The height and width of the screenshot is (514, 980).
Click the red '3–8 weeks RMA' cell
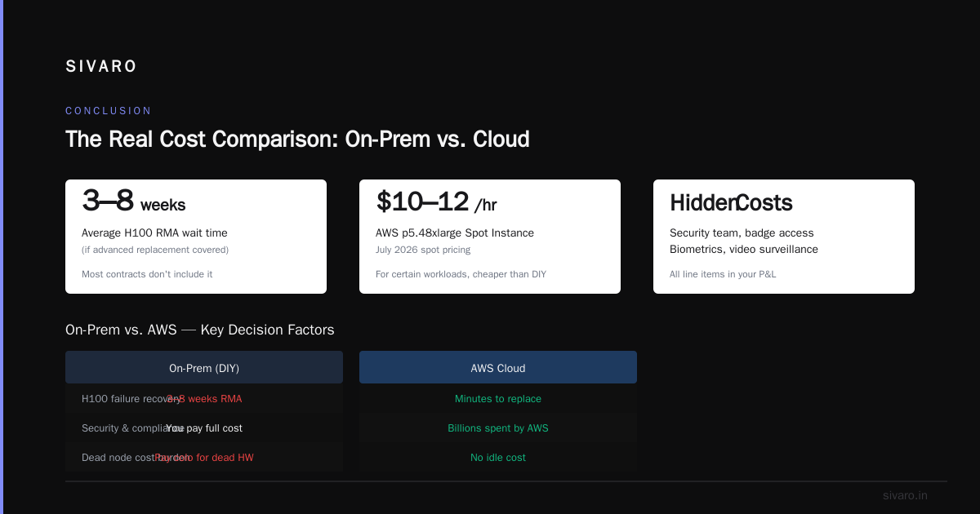pyautogui.click(x=204, y=399)
